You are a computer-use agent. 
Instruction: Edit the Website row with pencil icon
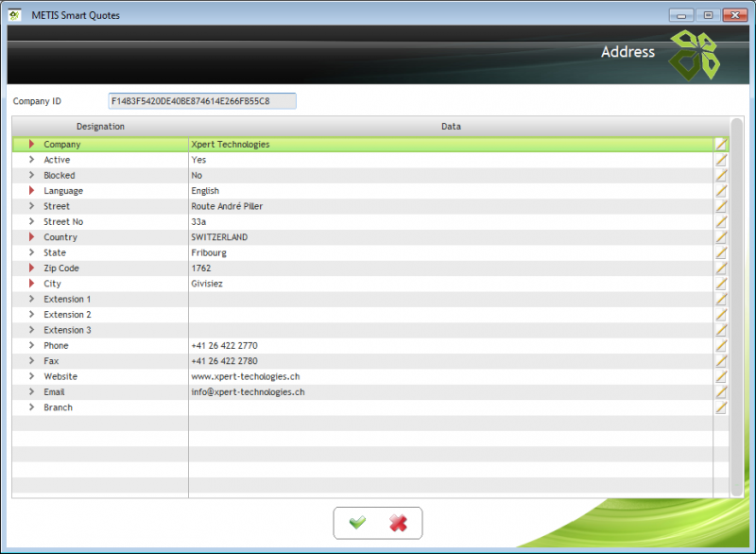[721, 376]
